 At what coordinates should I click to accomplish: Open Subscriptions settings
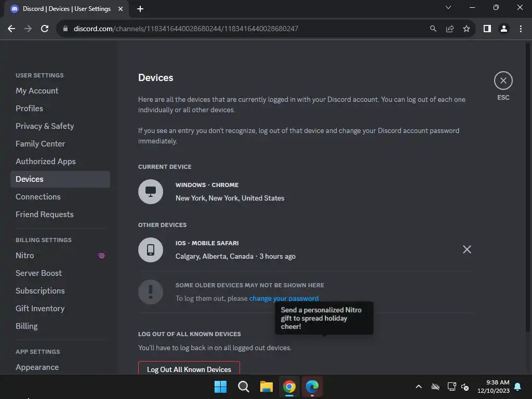pos(60,291)
